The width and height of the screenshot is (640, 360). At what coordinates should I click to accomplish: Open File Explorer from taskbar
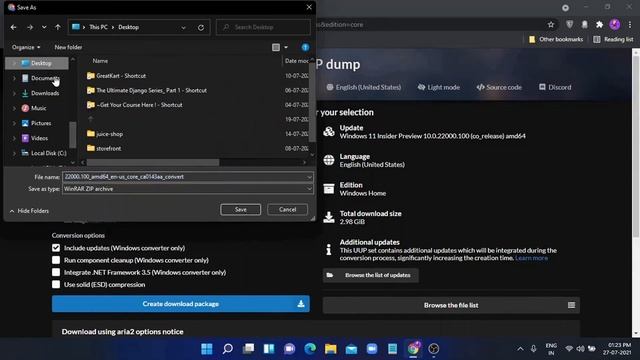(x=331, y=349)
